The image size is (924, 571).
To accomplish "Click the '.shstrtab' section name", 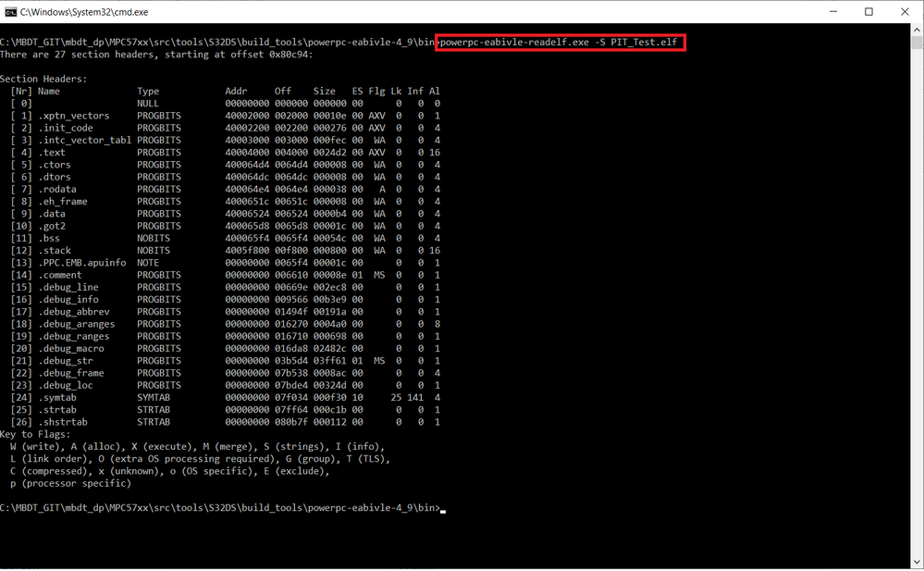I will click(x=63, y=422).
